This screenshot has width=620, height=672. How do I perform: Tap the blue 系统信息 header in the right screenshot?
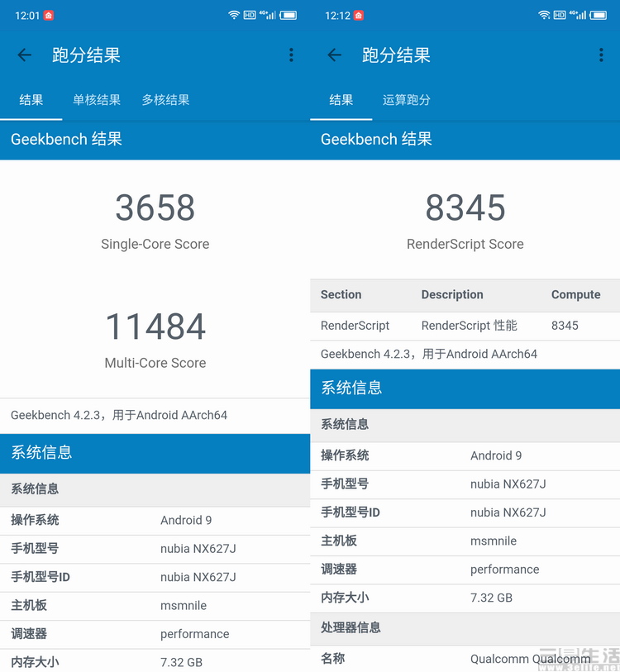[465, 388]
